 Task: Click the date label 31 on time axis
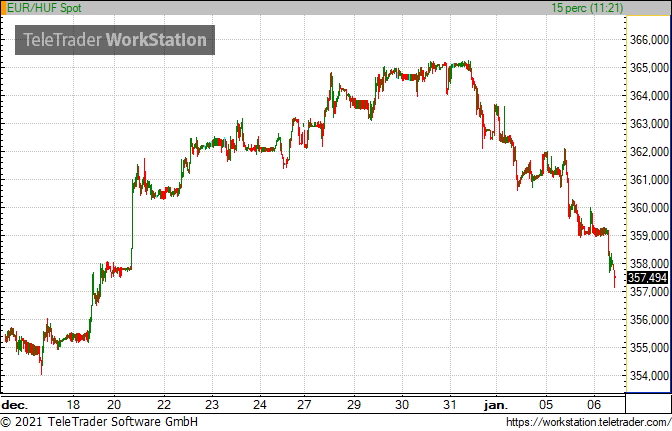[x=450, y=405]
